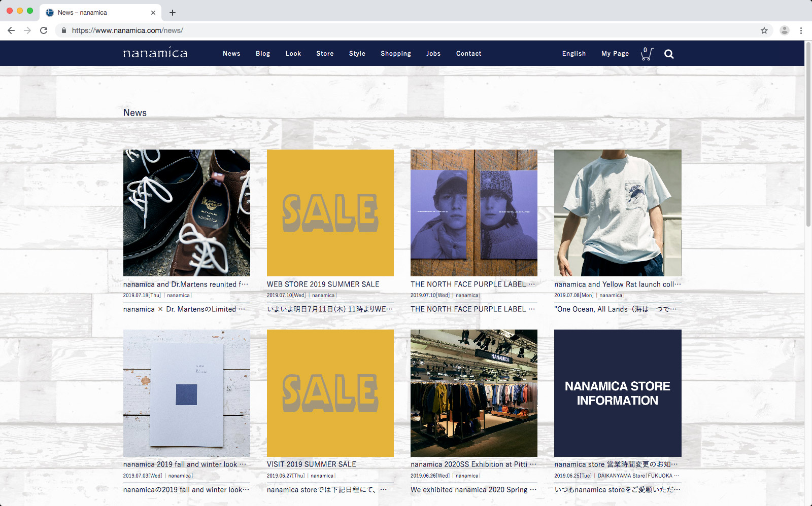Open the Look menu item
Viewport: 812px width, 506px height.
(293, 54)
